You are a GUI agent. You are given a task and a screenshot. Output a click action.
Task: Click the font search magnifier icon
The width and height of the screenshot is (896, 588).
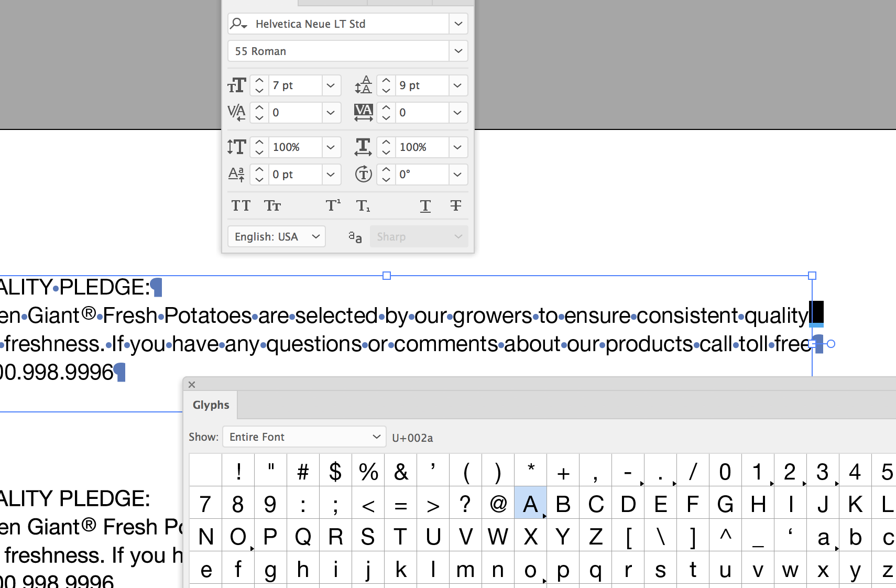pyautogui.click(x=238, y=24)
